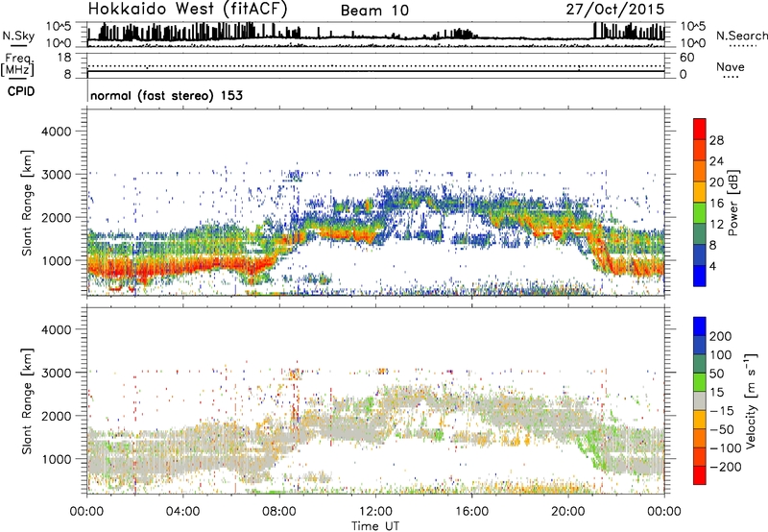Screen dimensions: 768x532
Task: Click the '-100' Velocity scale label
Action: tap(726, 448)
